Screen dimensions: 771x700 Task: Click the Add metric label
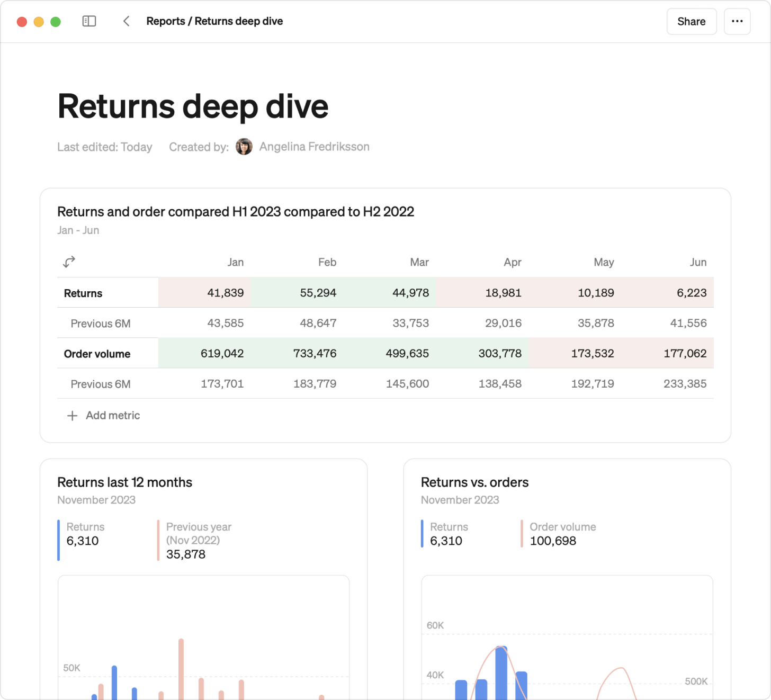point(113,416)
